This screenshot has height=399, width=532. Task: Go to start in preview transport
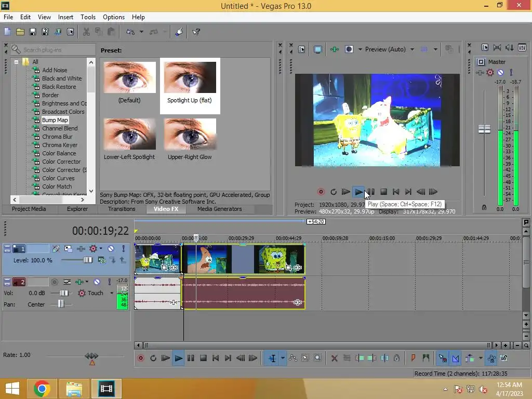396,192
